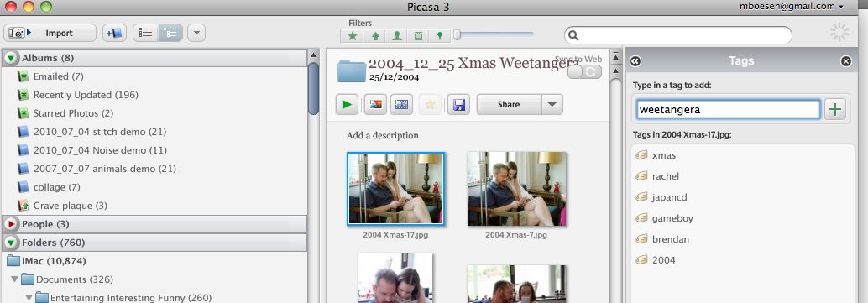Open the Share dropdown arrow
Viewport: 868px width, 303px height.
click(552, 104)
